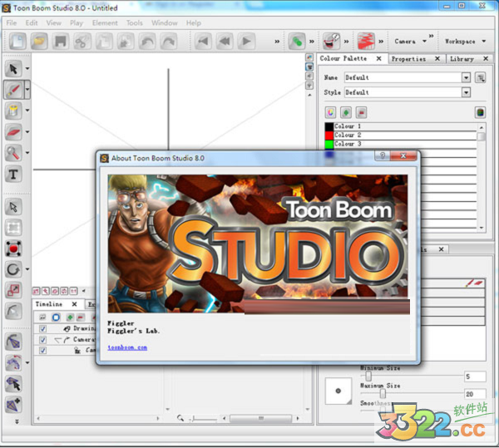Select the Eraser tool
The height and width of the screenshot is (448, 499).
coord(13,132)
